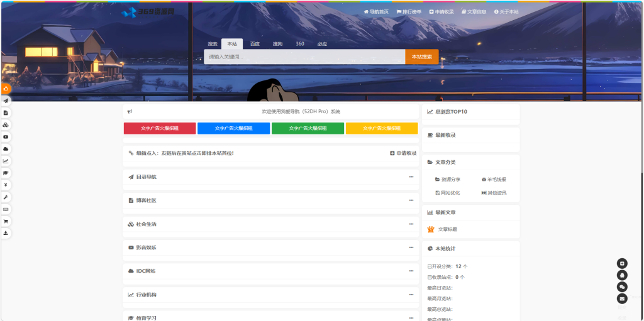The height and width of the screenshot is (321, 644).
Task: Click the 目录导航 category title
Action: pos(146,177)
